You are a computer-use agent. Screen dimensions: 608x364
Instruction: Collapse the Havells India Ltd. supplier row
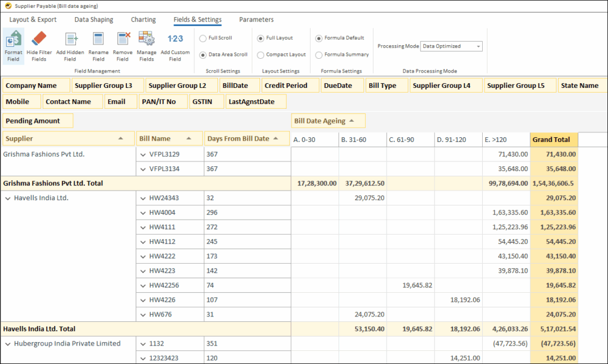click(8, 198)
